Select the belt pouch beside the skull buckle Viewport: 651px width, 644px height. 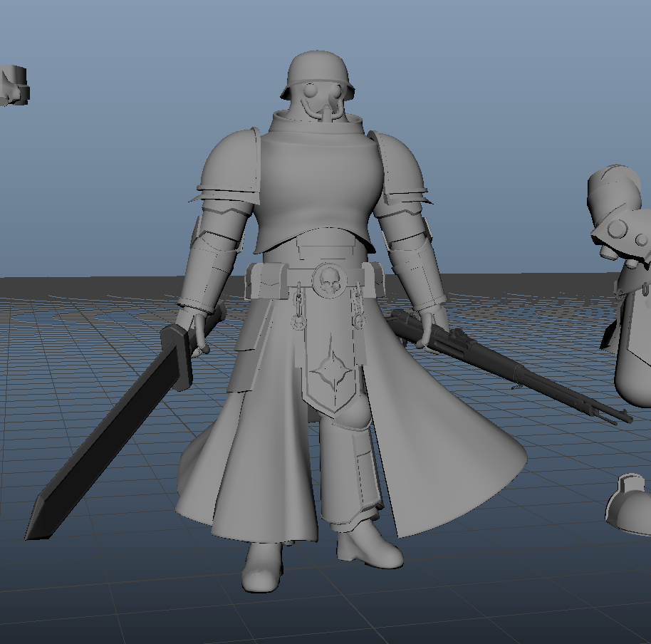coord(267,281)
